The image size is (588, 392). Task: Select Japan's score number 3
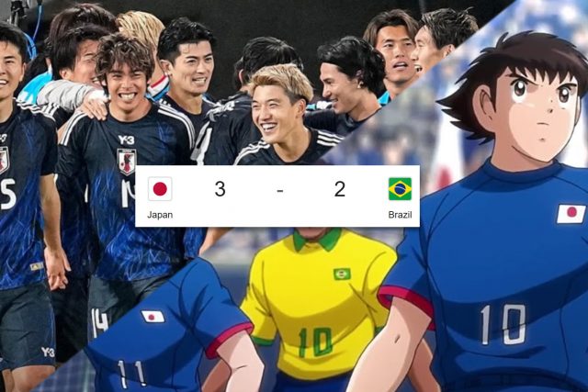(220, 189)
